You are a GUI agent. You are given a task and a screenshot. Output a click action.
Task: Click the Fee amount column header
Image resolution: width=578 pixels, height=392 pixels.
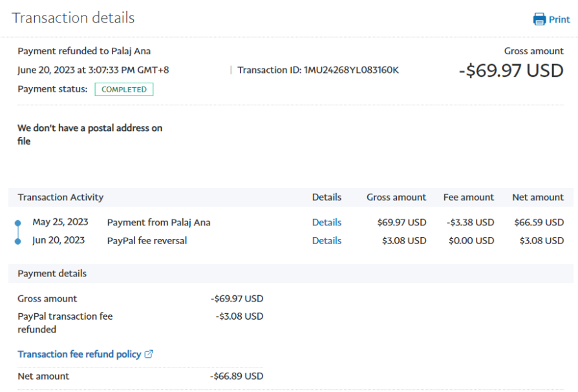point(468,197)
